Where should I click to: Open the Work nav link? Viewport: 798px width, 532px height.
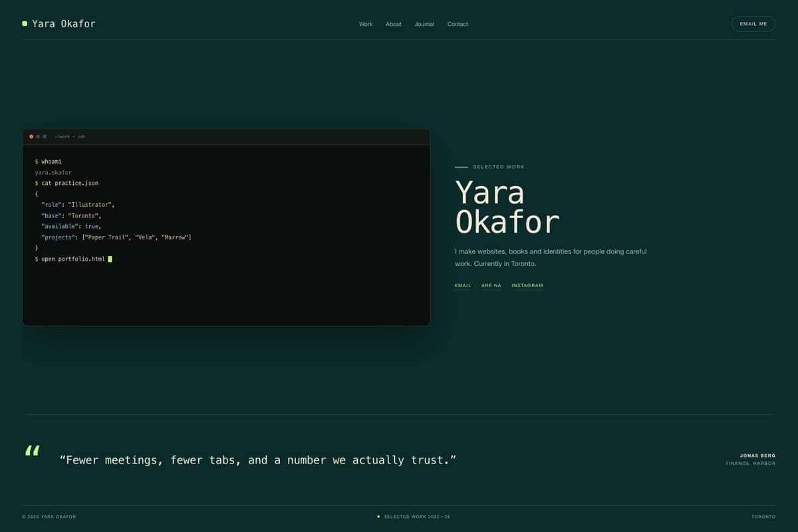pos(366,24)
